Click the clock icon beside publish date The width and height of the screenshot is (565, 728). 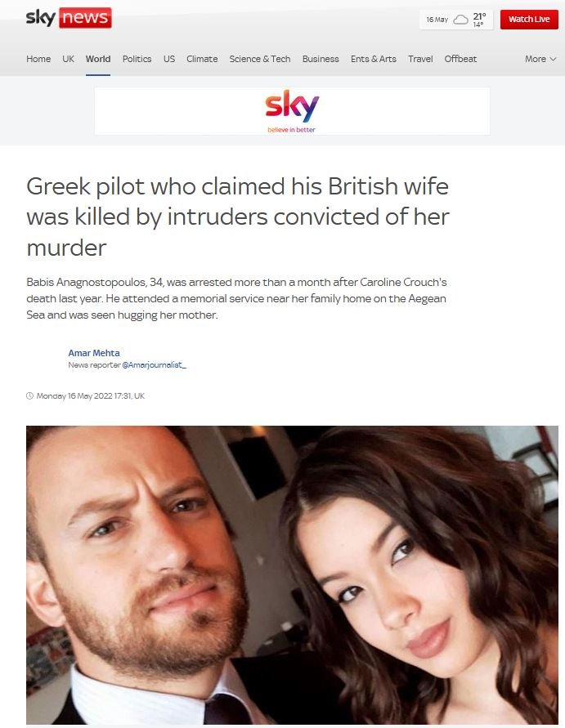[29, 395]
